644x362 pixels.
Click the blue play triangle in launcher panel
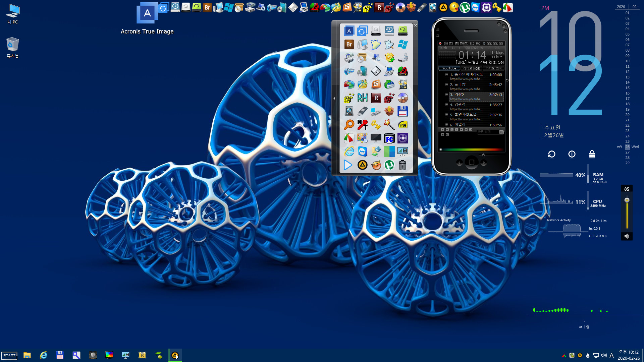[348, 165]
